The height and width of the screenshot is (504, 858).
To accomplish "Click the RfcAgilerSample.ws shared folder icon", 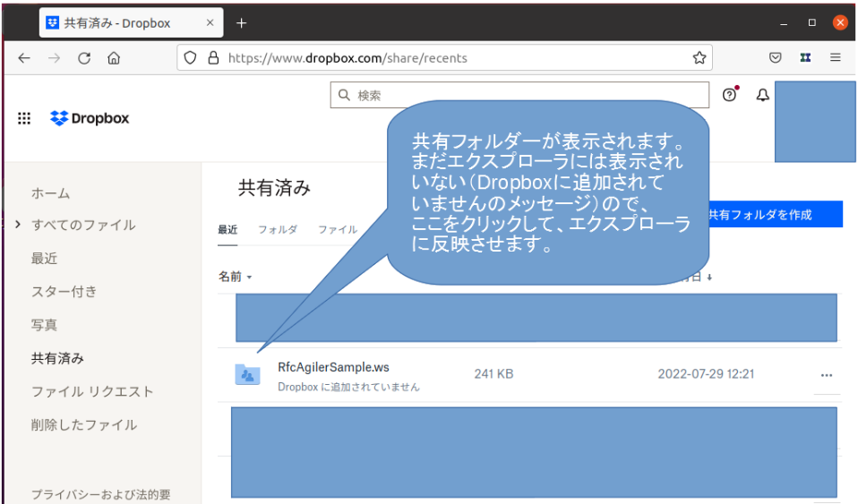I will (247, 374).
